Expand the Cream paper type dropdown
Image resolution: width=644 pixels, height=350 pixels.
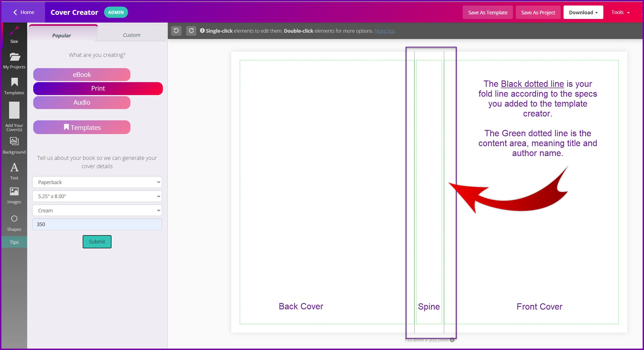[x=97, y=210]
